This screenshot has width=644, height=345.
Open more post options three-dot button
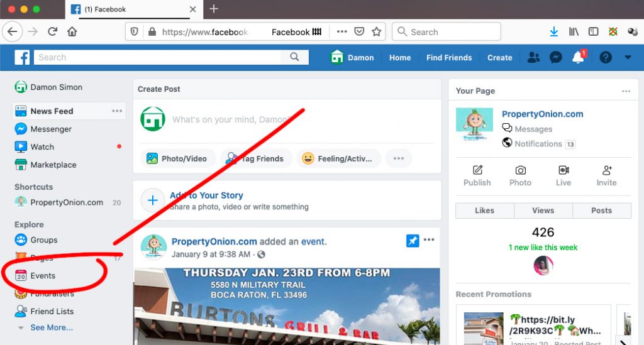click(398, 159)
